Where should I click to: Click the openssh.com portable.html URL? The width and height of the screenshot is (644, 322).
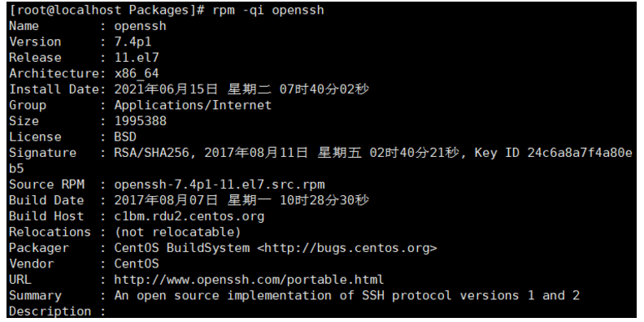click(x=249, y=280)
